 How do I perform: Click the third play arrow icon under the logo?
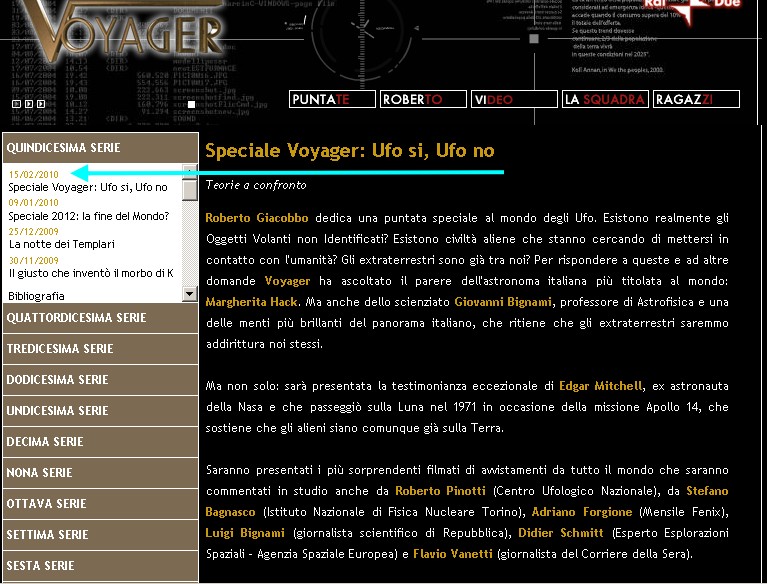pos(41,104)
